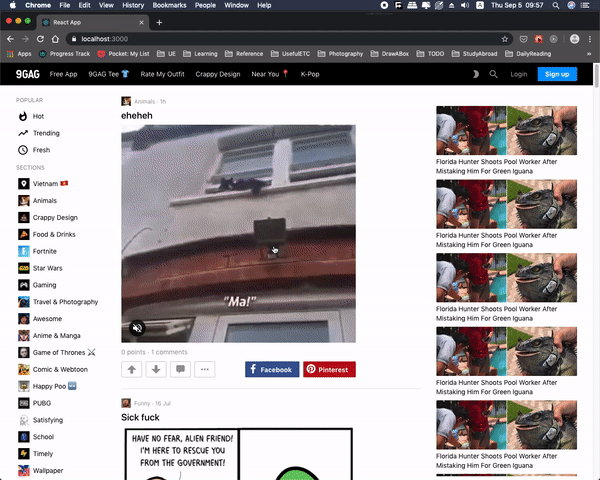Select the Fresh clock icon
Screen dimensions: 600x480
(23, 150)
